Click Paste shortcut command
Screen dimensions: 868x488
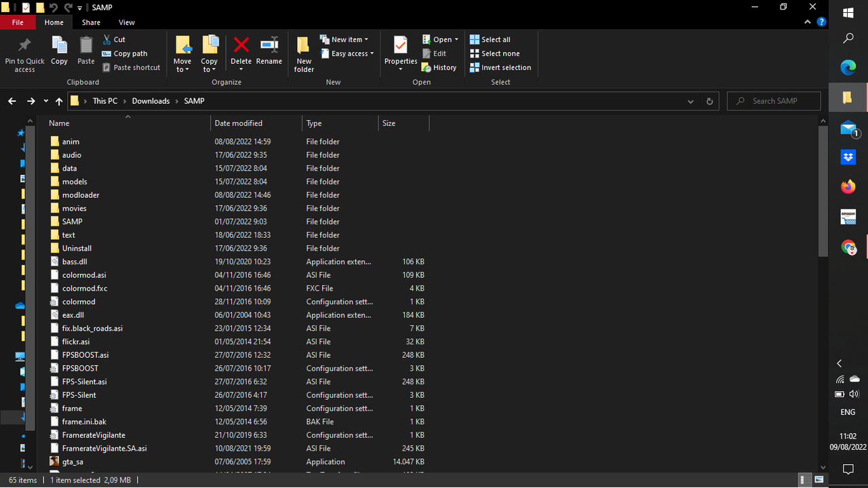(x=132, y=68)
